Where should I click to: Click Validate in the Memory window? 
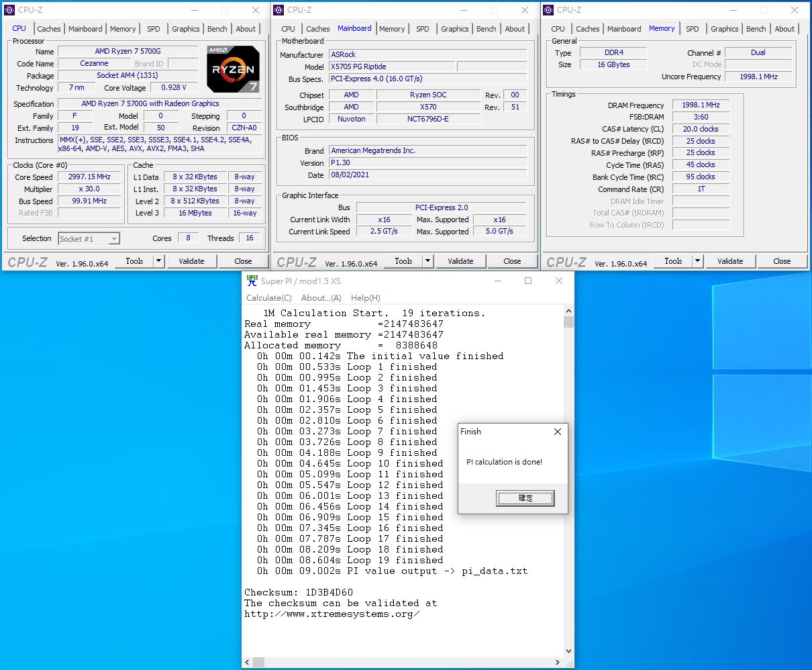pyautogui.click(x=730, y=261)
